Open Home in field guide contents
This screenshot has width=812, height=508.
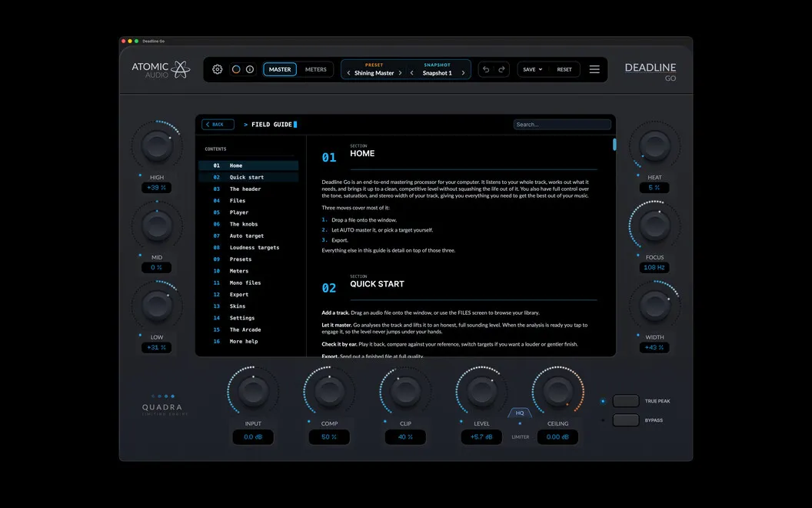pos(248,165)
